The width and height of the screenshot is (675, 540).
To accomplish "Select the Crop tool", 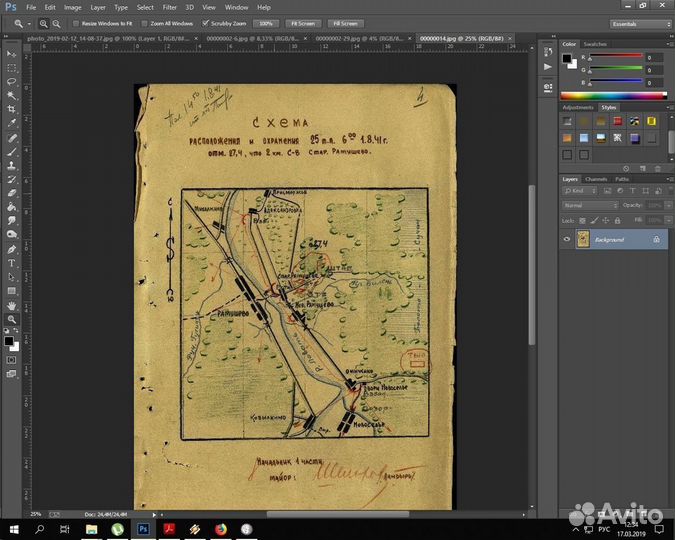I will 11,109.
